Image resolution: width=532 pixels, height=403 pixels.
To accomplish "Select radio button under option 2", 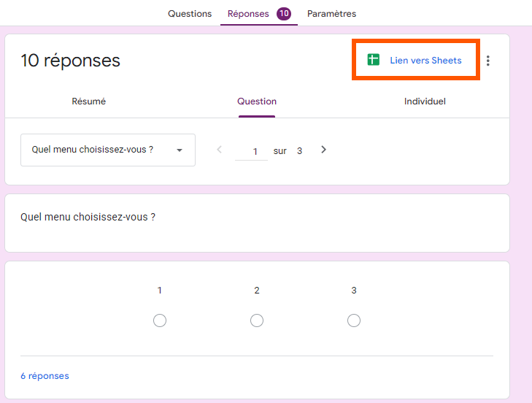I will 257,321.
